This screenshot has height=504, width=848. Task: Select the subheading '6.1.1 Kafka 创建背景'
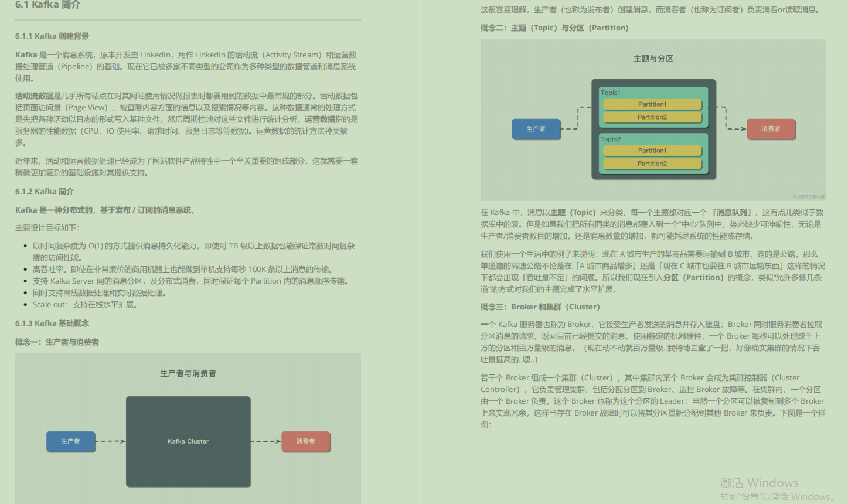(x=52, y=36)
